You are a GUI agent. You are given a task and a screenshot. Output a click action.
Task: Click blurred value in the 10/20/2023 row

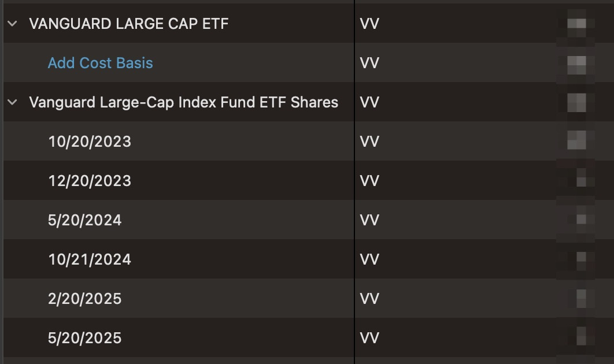click(576, 140)
